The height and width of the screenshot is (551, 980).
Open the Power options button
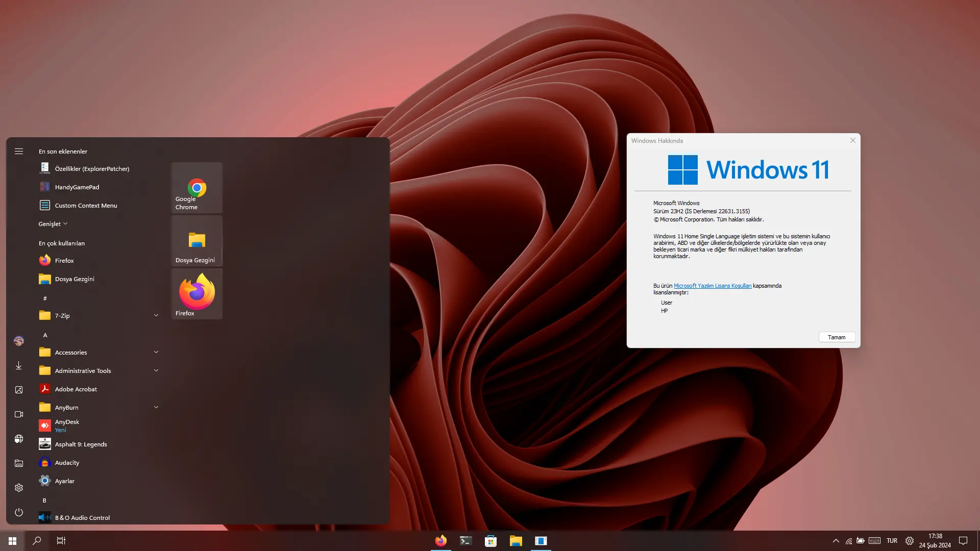[x=19, y=512]
